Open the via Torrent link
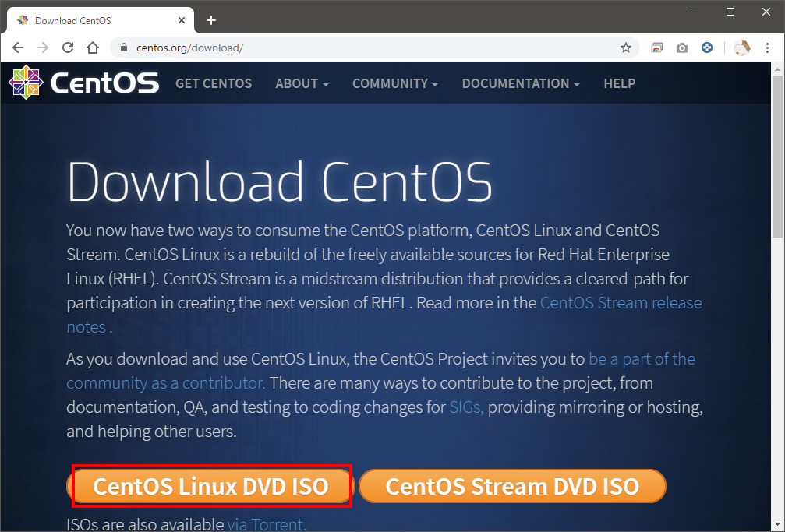 pyautogui.click(x=267, y=524)
